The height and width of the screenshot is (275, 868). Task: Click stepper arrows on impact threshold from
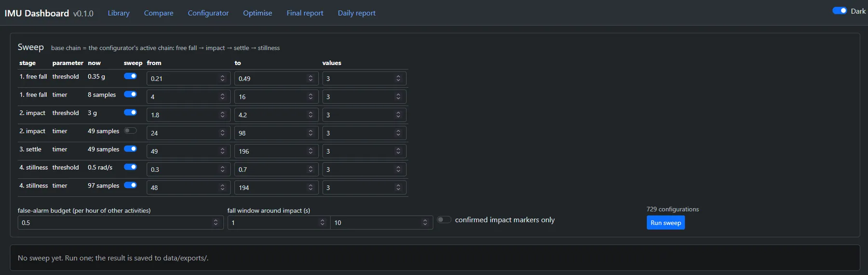tap(222, 115)
